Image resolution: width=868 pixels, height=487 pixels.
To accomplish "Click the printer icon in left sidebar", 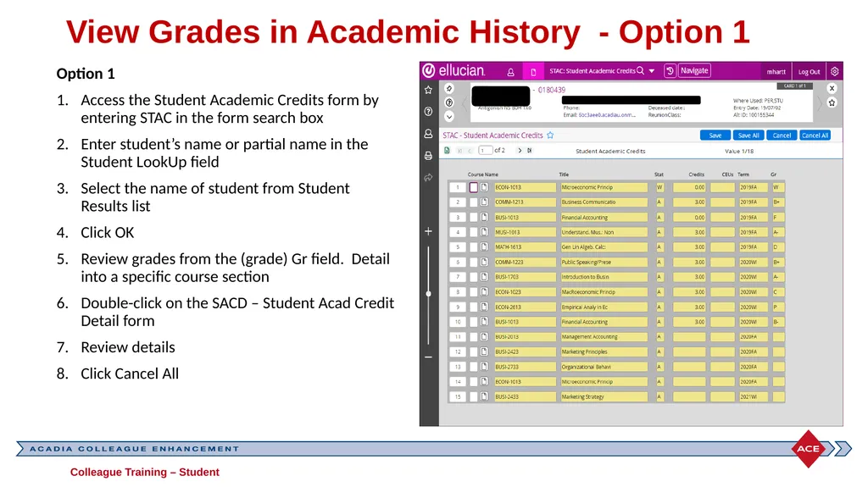I will pos(428,156).
